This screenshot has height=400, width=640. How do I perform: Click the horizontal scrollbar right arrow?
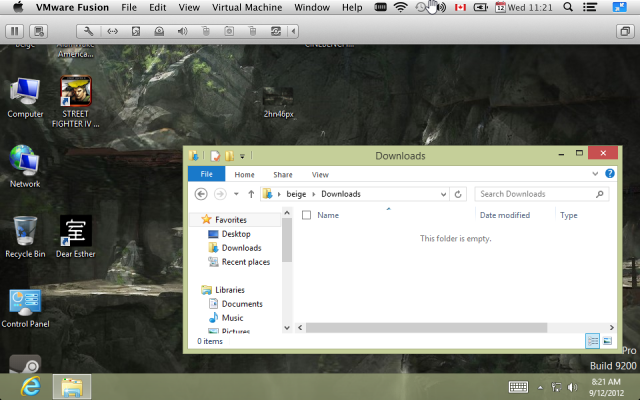611,327
